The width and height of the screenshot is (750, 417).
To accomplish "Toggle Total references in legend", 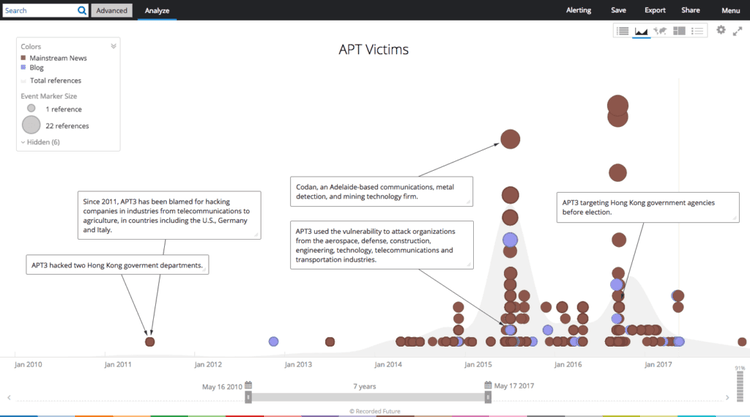I will click(54, 80).
